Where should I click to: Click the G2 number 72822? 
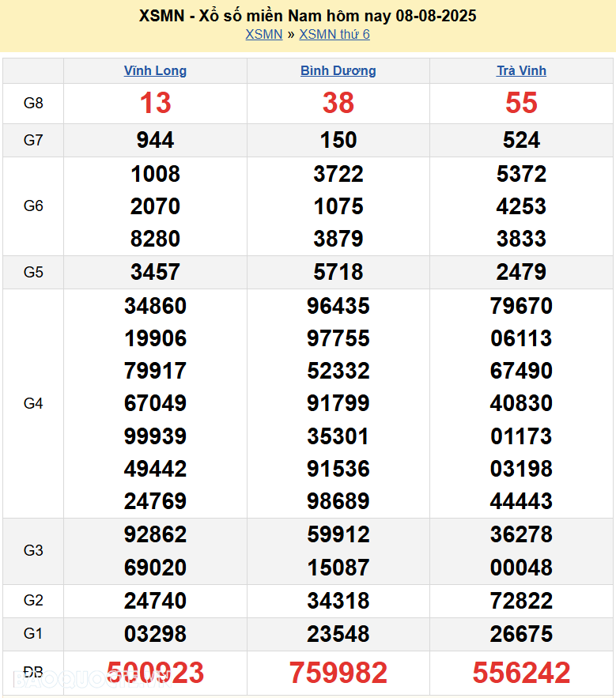point(521,601)
